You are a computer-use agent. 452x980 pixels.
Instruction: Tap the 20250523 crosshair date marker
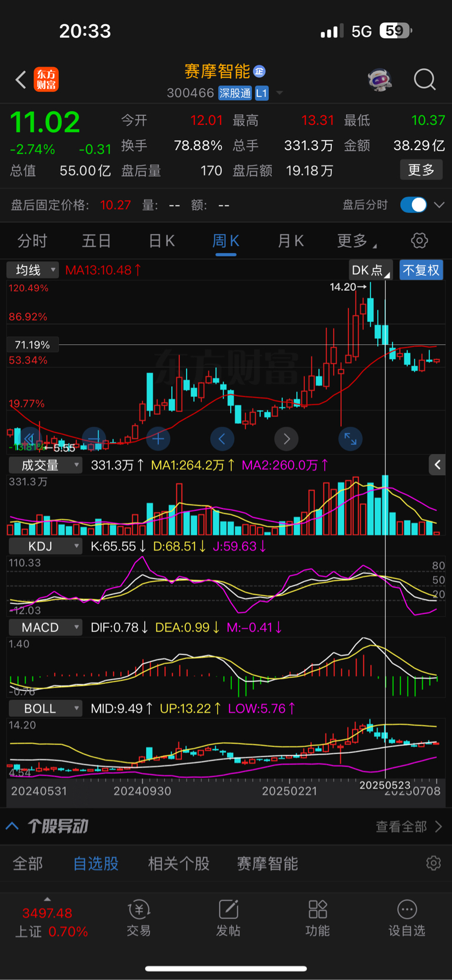pyautogui.click(x=385, y=785)
